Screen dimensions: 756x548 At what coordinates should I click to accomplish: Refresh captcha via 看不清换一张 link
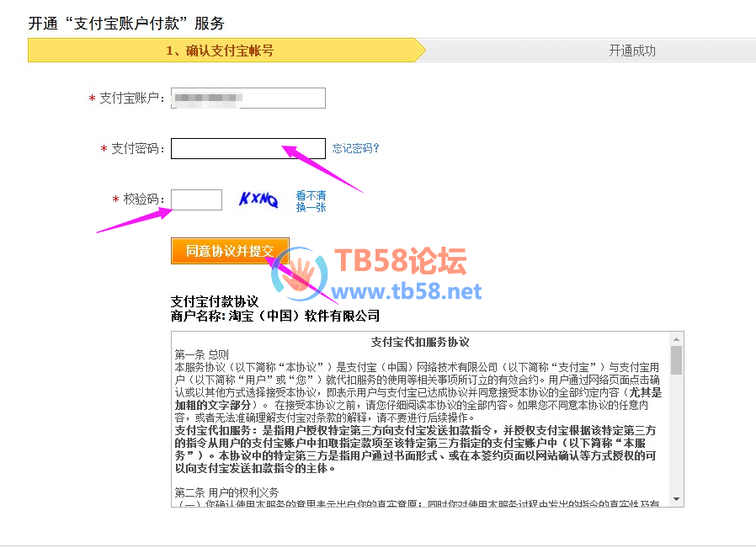(311, 201)
